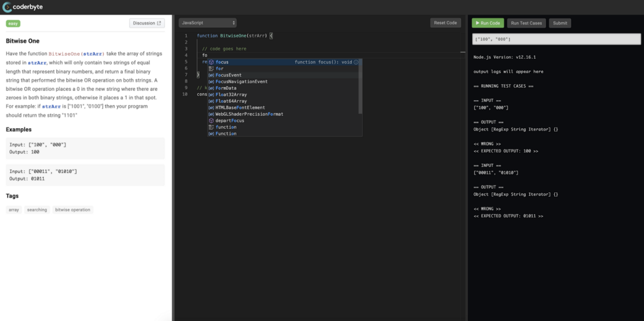644x321 pixels.
Task: Pick FocusNavigationEvent suggestion
Action: (283, 82)
